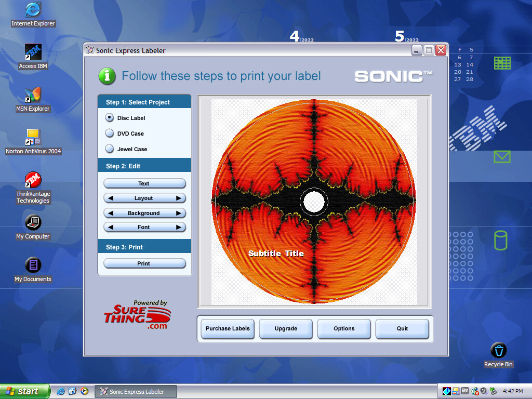The width and height of the screenshot is (532, 399).
Task: Open My Computer desktop icon
Action: point(33,223)
